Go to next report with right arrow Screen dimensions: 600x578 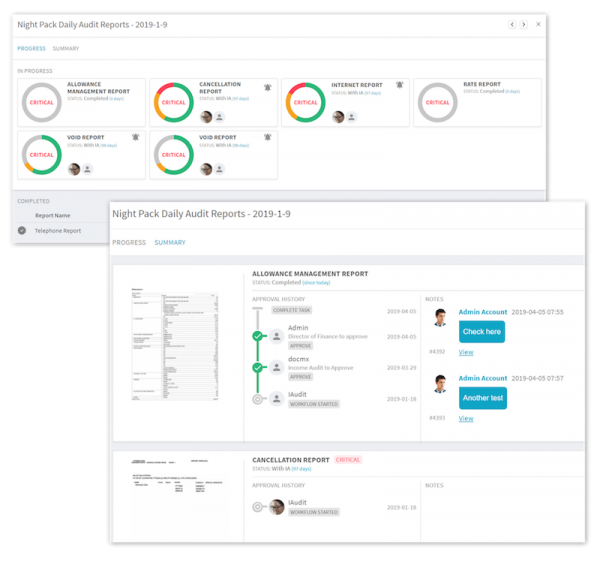524,24
